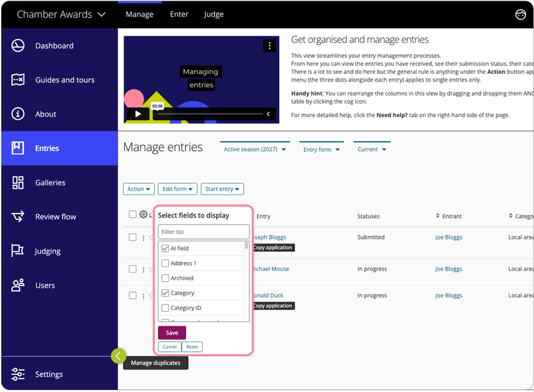Sort by Category column arrows
This screenshot has height=392, width=534.
coord(510,216)
